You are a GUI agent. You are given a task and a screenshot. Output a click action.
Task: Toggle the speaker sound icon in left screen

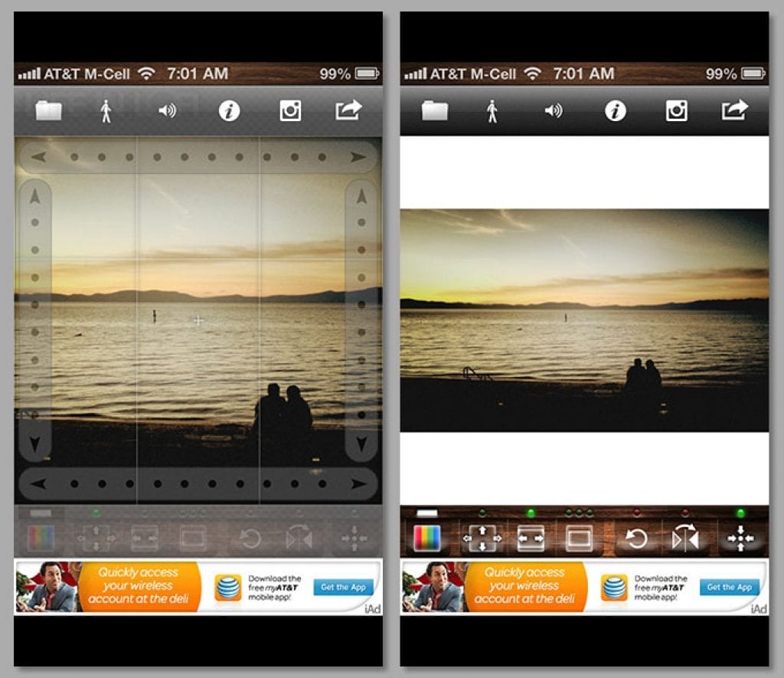(167, 110)
